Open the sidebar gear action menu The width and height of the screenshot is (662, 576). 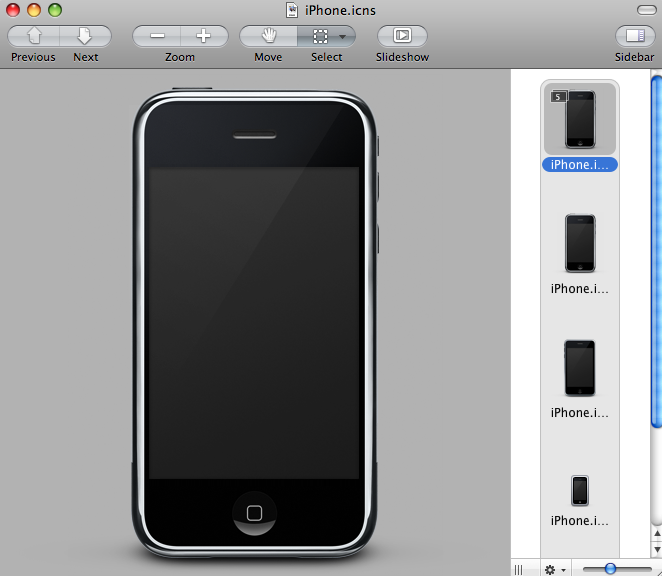point(554,570)
